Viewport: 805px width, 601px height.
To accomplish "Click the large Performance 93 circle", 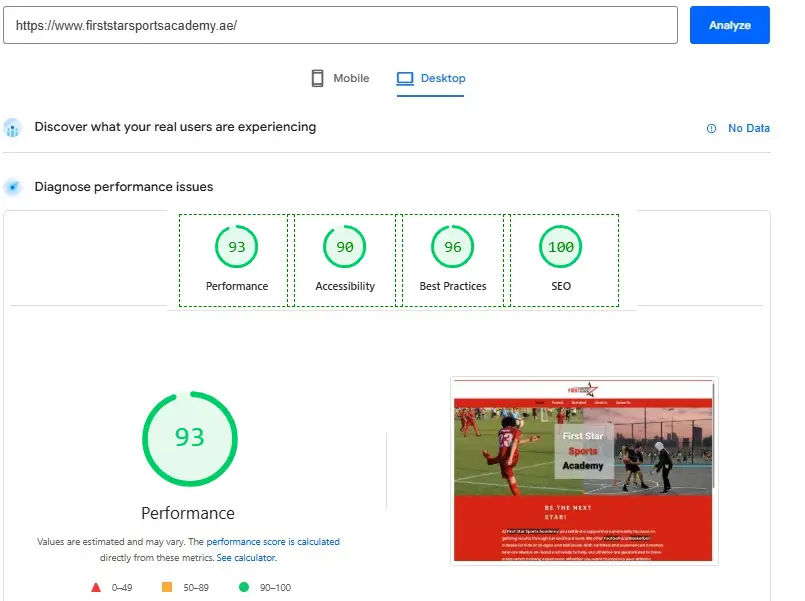I will 189,438.
